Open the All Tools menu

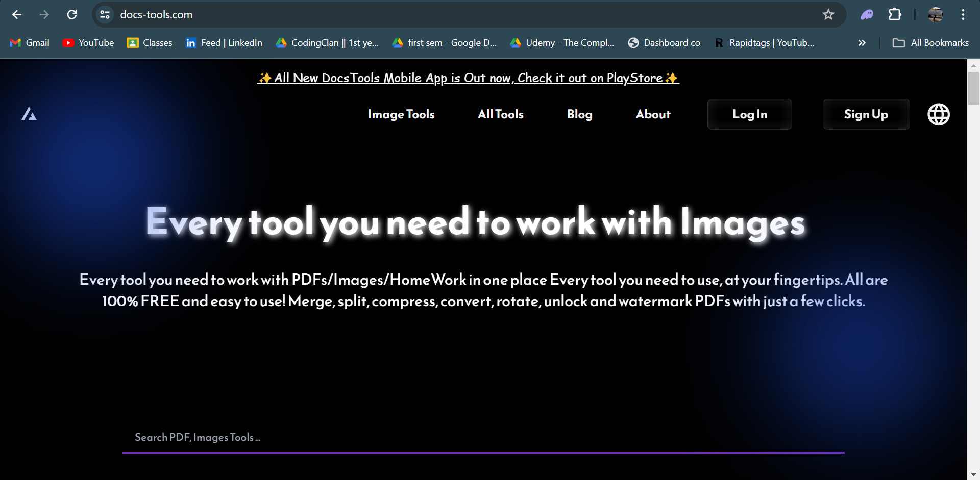click(501, 114)
